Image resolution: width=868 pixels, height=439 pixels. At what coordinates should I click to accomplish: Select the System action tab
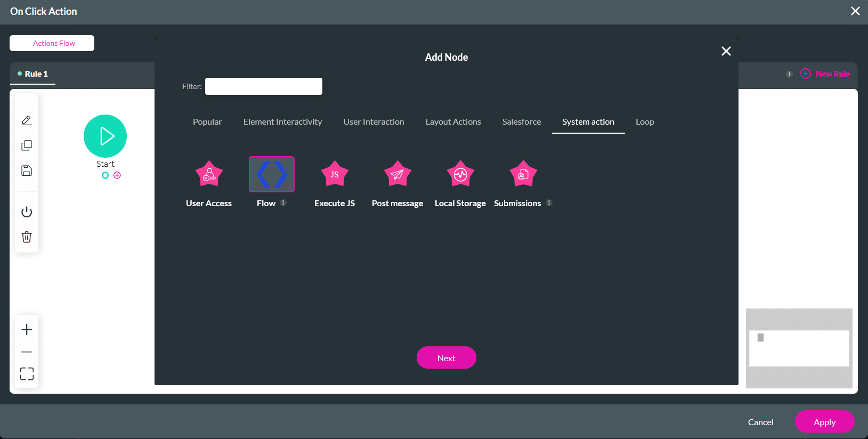[x=588, y=122]
